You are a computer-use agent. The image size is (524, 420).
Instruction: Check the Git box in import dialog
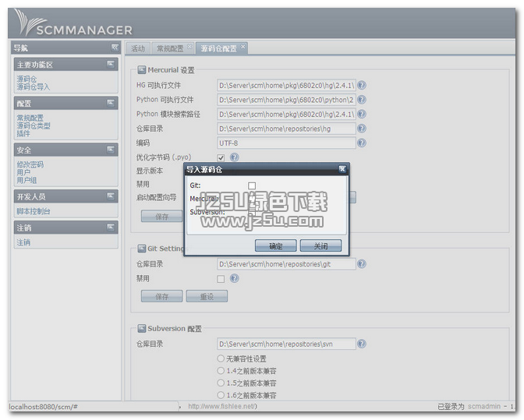[252, 185]
